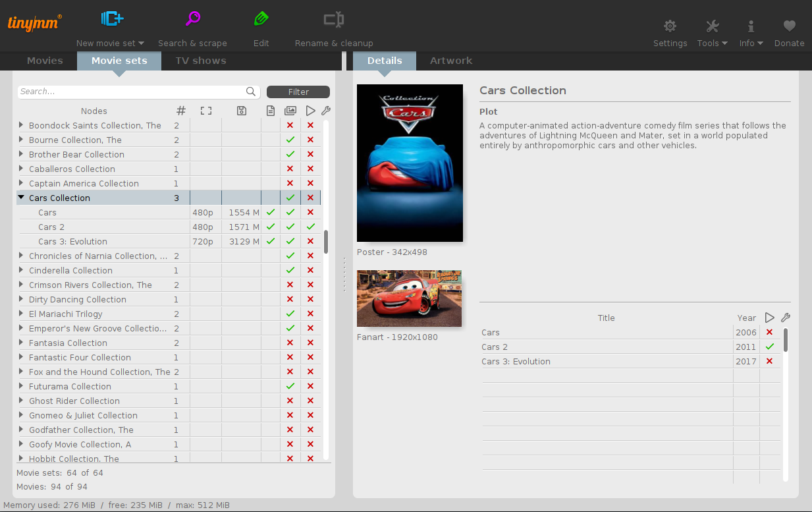Expand the Godfather Collection node
This screenshot has height=512, width=812.
click(x=21, y=430)
